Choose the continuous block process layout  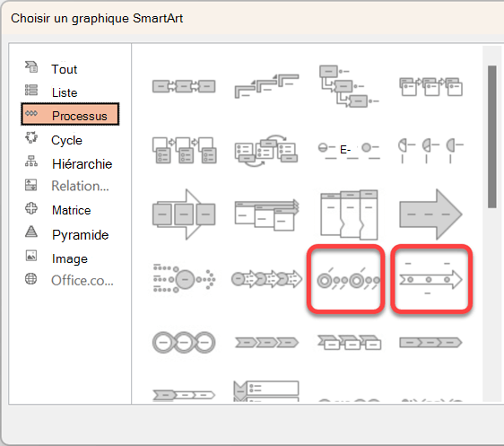point(184,214)
